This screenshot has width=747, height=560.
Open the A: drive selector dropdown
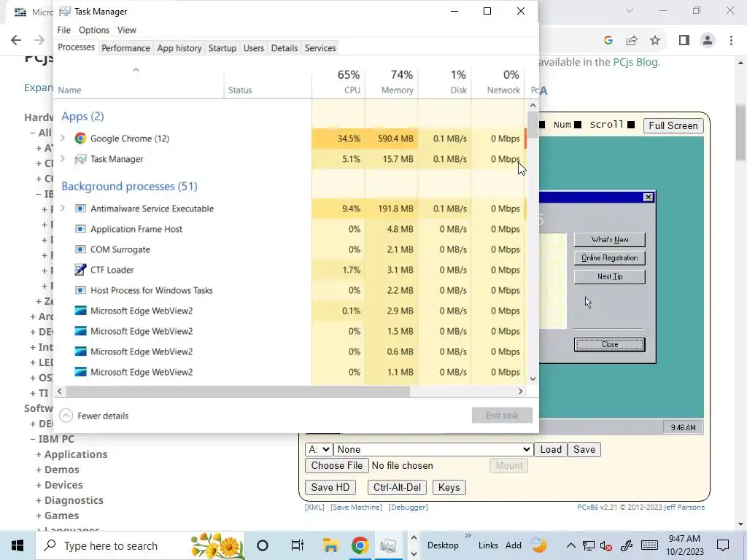click(319, 449)
